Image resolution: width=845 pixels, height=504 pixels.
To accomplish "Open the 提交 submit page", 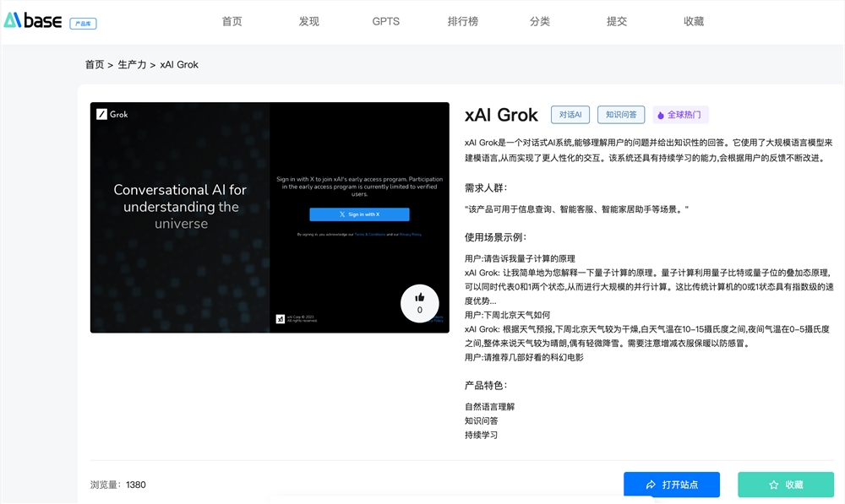I will tap(617, 22).
